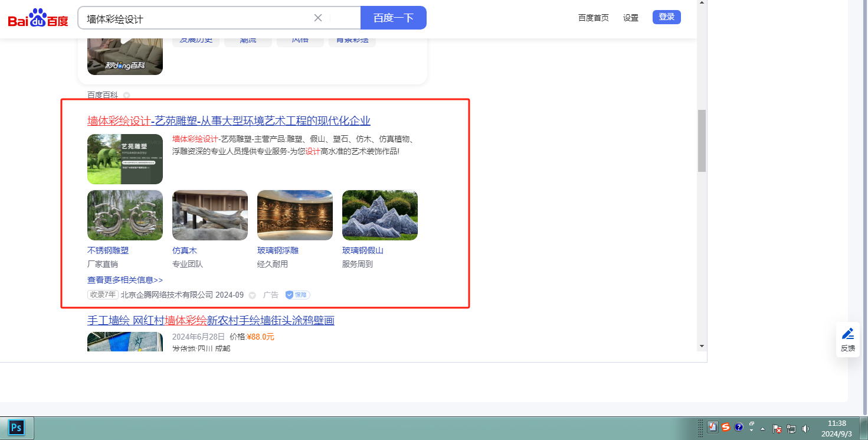Click the 不锈钢雕塑 link
Viewport: 868px width, 440px height.
pos(108,250)
